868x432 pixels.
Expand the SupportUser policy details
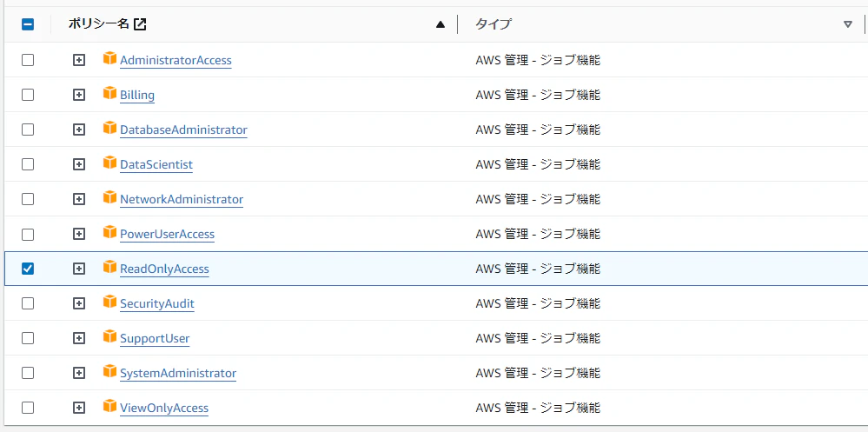[79, 338]
